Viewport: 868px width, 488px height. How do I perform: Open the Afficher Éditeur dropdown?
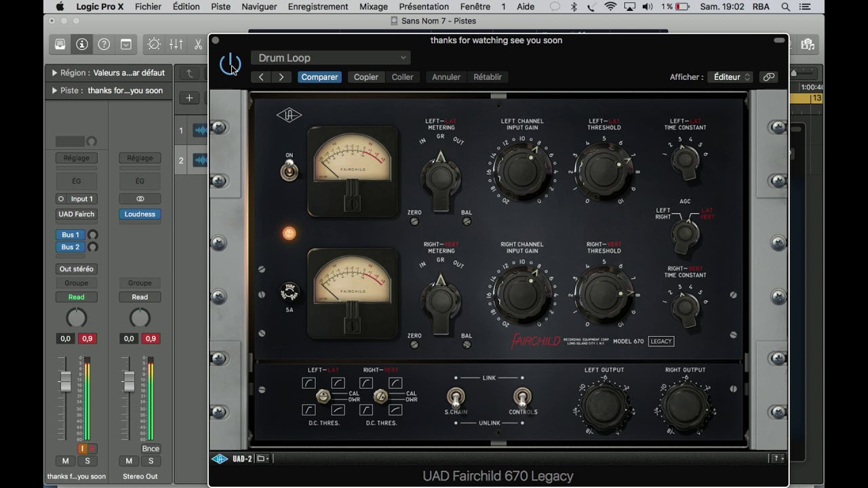pyautogui.click(x=730, y=77)
